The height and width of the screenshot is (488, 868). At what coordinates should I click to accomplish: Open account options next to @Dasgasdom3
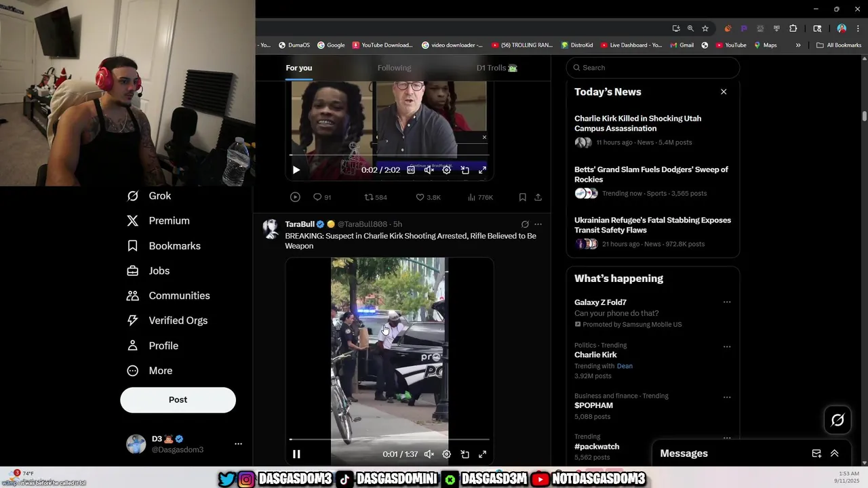[x=238, y=444]
